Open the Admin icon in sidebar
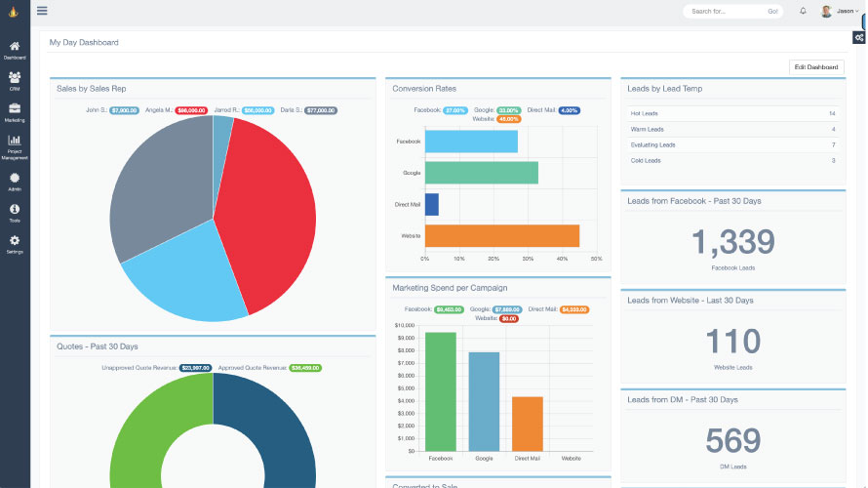The width and height of the screenshot is (868, 488). [15, 178]
